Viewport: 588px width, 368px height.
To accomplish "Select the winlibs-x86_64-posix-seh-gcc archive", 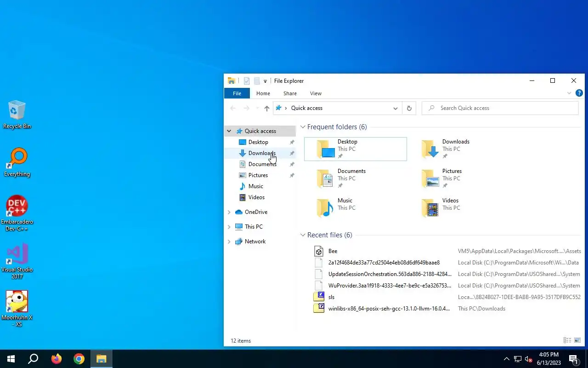I will [x=447, y=309].
